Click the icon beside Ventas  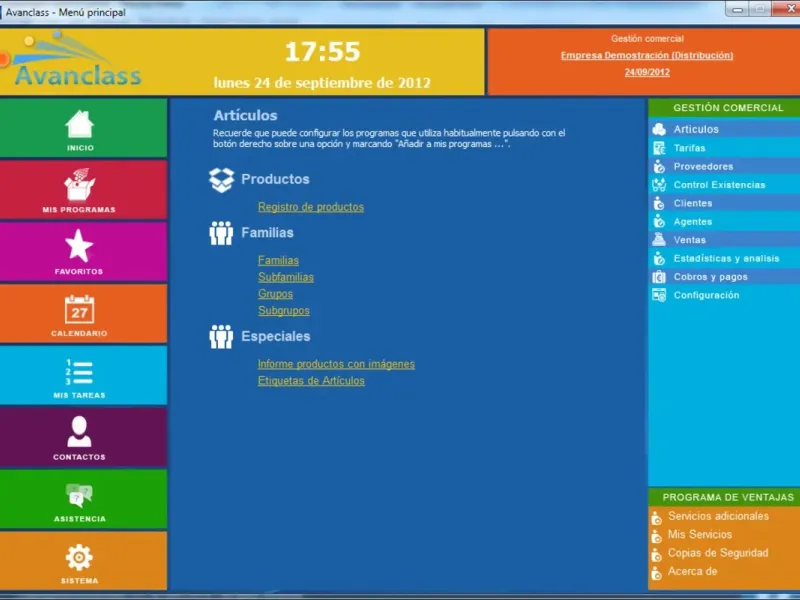point(659,240)
